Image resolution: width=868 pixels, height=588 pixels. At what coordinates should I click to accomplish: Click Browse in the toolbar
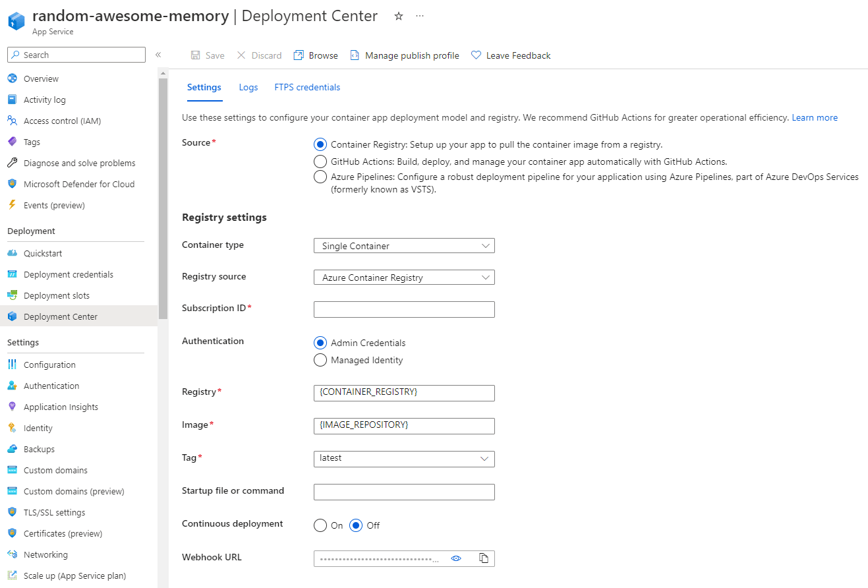pyautogui.click(x=316, y=55)
